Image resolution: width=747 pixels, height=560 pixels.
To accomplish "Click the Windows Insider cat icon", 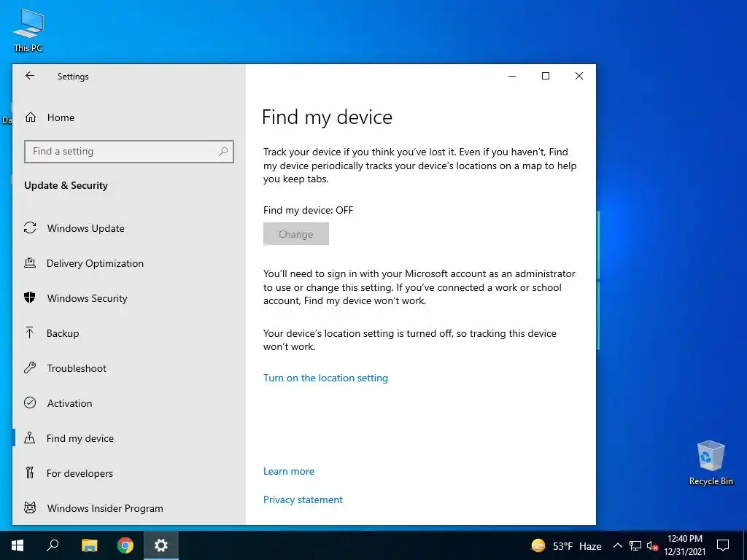I will point(30,508).
